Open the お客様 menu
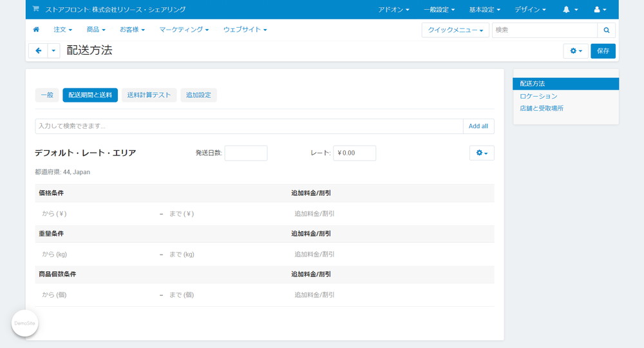 click(x=132, y=30)
